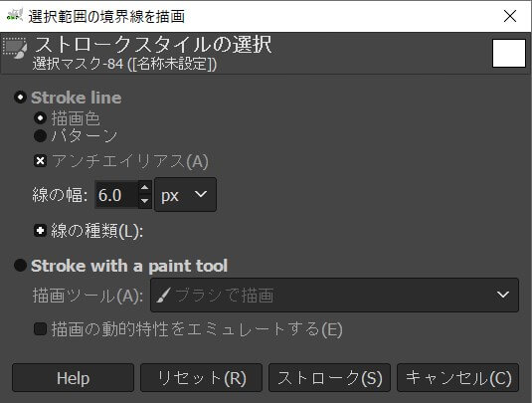Click the stroke selection icon in header
The width and height of the screenshot is (532, 403).
tap(15, 48)
